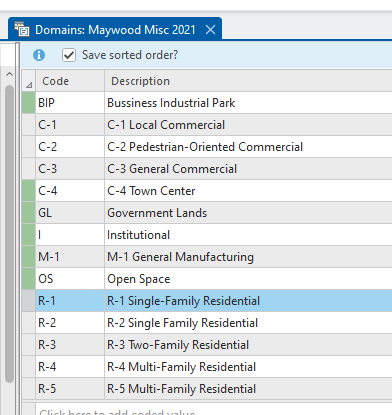Image resolution: width=392 pixels, height=415 pixels.
Task: Click the C-1 code cell
Action: (x=70, y=125)
